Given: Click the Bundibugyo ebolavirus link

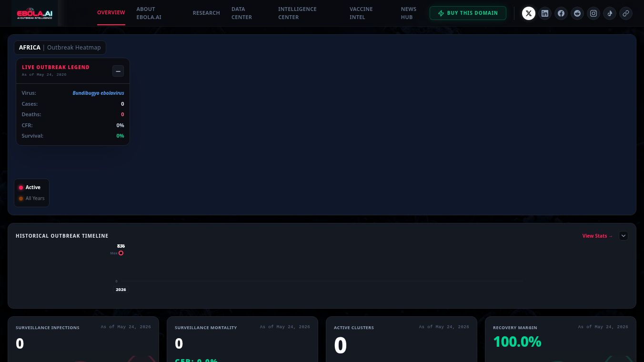Looking at the screenshot, I should 98,93.
